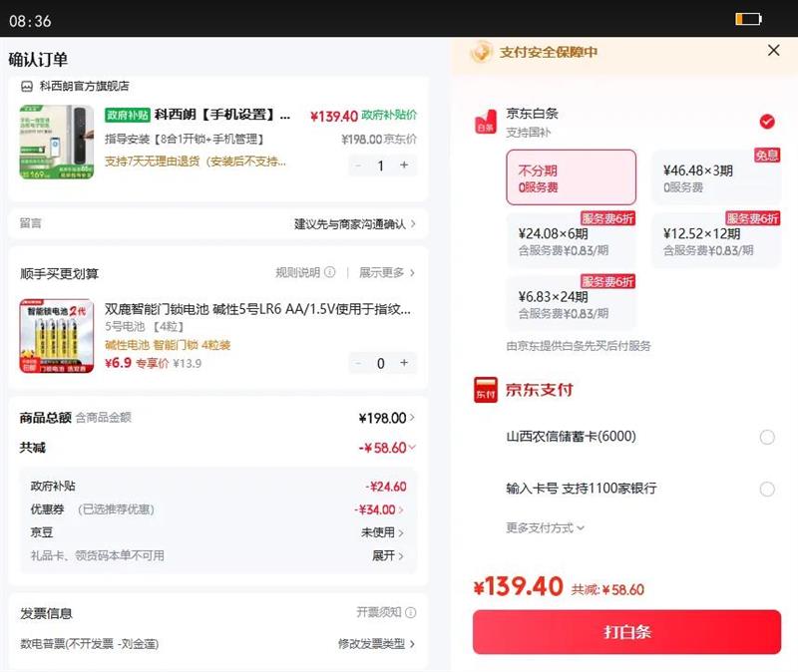Collapse the 共减 discount details chevron

coord(412,448)
